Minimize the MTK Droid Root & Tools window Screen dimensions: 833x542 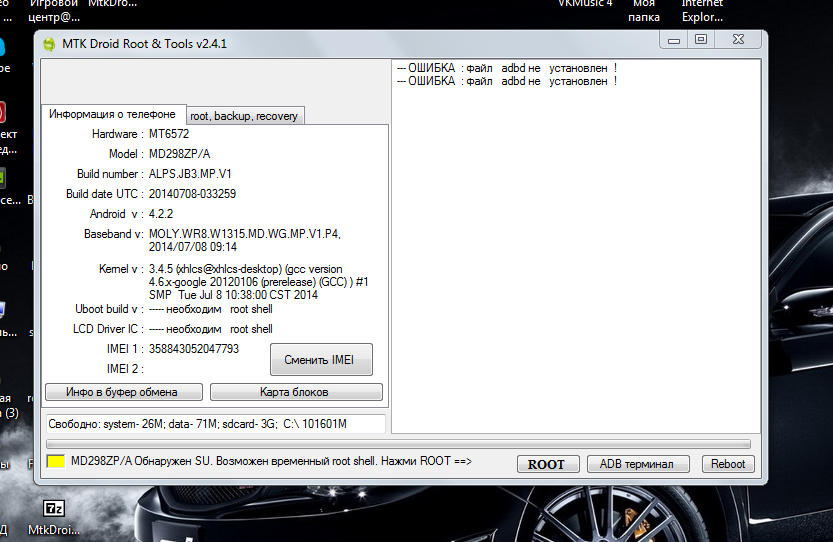pyautogui.click(x=674, y=40)
